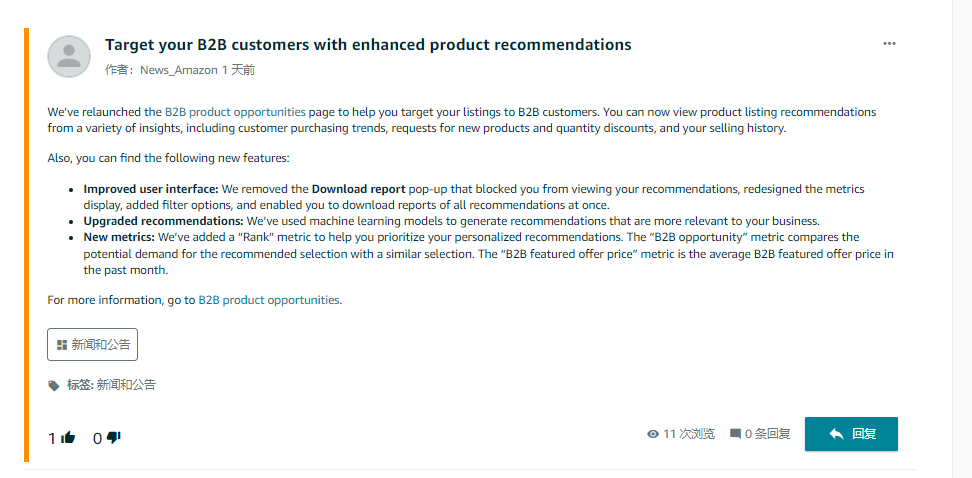Image resolution: width=972 pixels, height=478 pixels.
Task: Click the dislike count number 0
Action: tap(97, 438)
